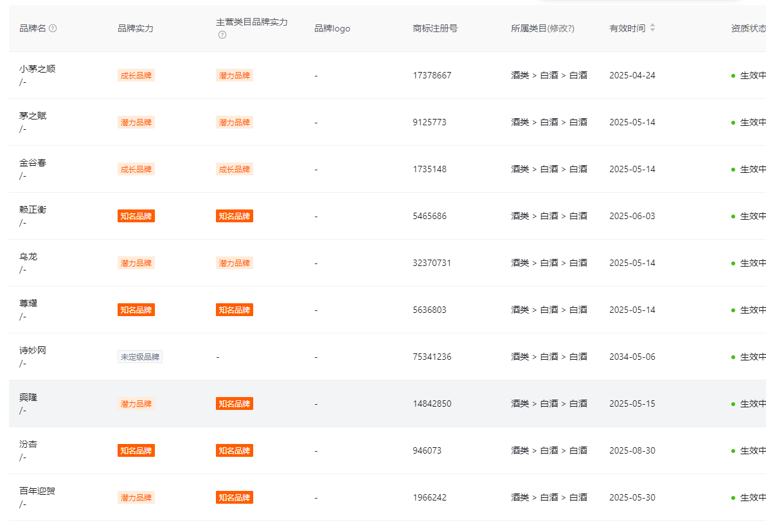Click the expiry date 2034-05-06
Image resolution: width=766 pixels, height=532 pixels.
632,357
